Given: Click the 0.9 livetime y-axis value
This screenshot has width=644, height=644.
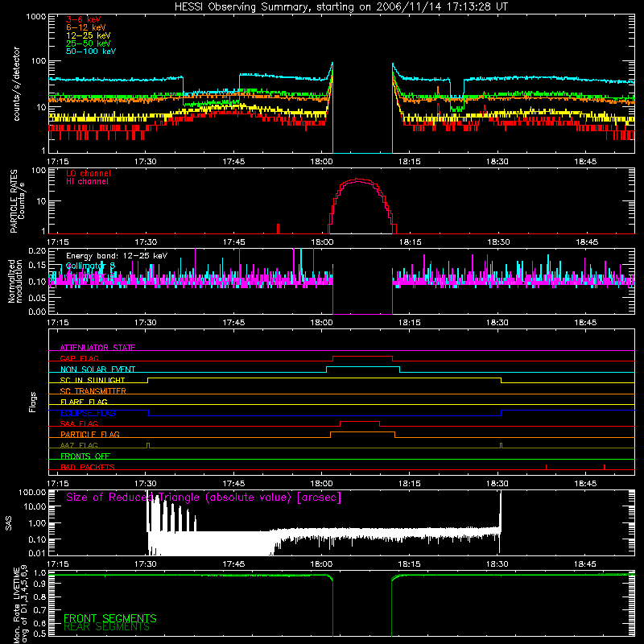Looking at the screenshot, I should [x=40, y=584].
